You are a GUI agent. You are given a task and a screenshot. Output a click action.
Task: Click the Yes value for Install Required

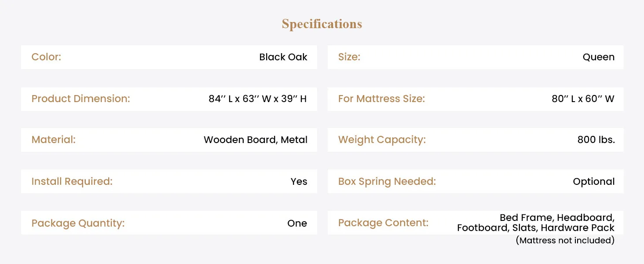pyautogui.click(x=299, y=181)
